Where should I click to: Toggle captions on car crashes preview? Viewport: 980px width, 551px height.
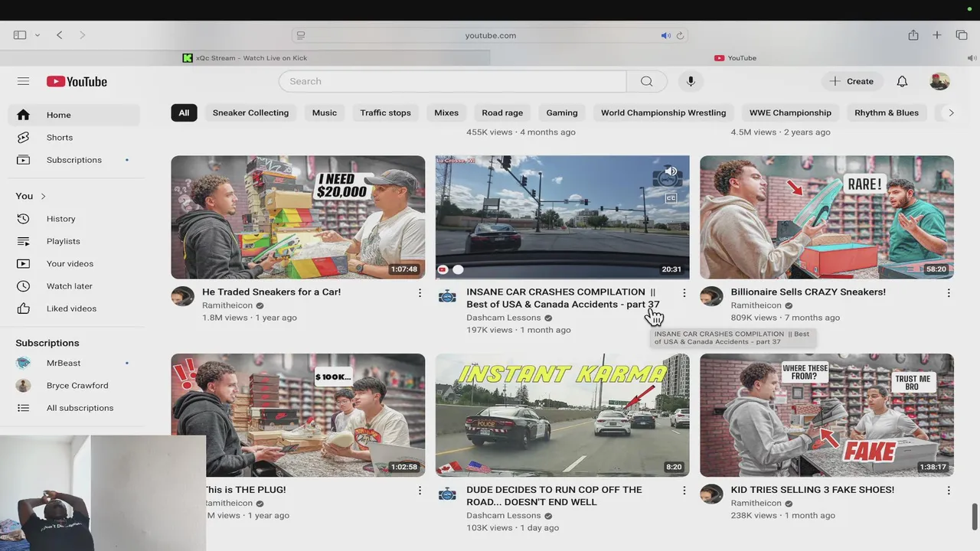(x=671, y=198)
